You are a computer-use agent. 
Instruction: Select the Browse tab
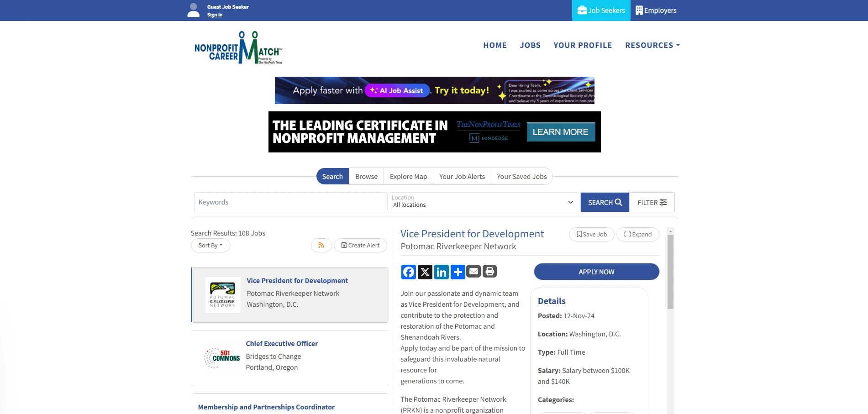point(366,177)
